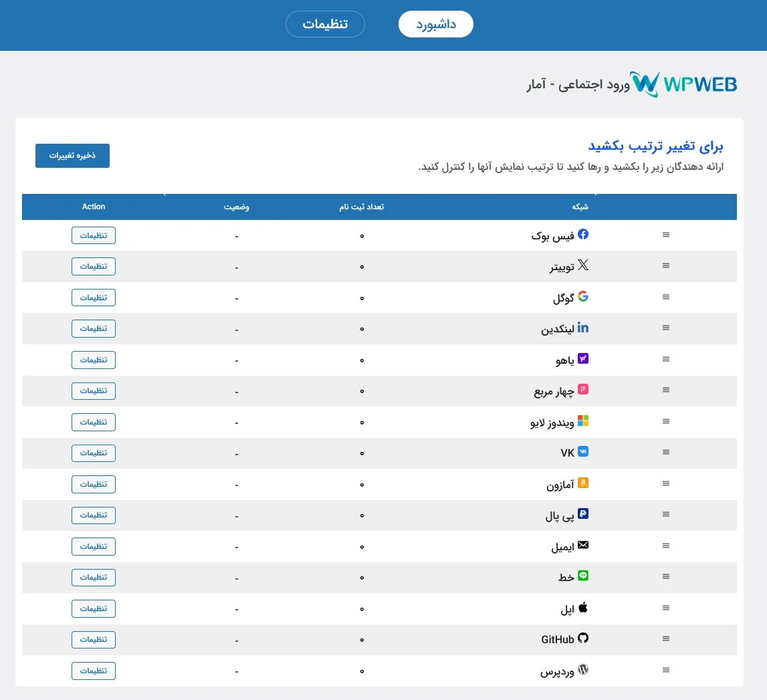Click the GitHub network name

[x=558, y=639]
